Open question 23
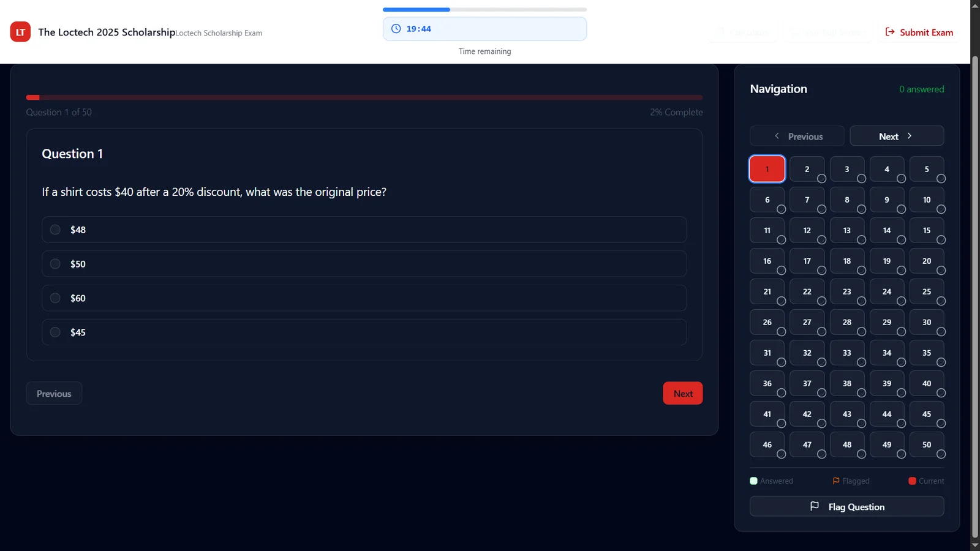 847,291
